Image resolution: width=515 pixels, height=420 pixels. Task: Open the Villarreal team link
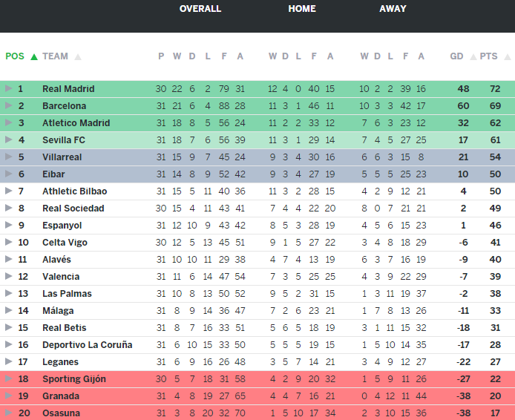click(x=62, y=157)
